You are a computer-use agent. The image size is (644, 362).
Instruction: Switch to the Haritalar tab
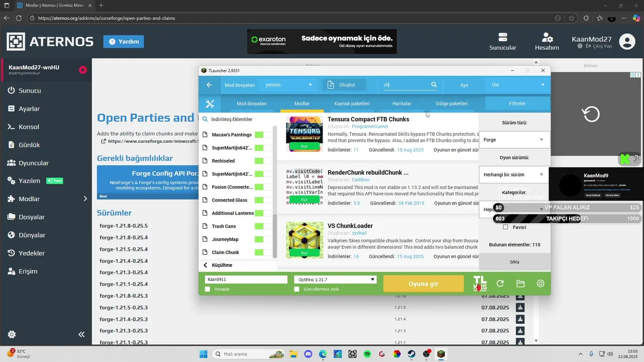(x=402, y=104)
